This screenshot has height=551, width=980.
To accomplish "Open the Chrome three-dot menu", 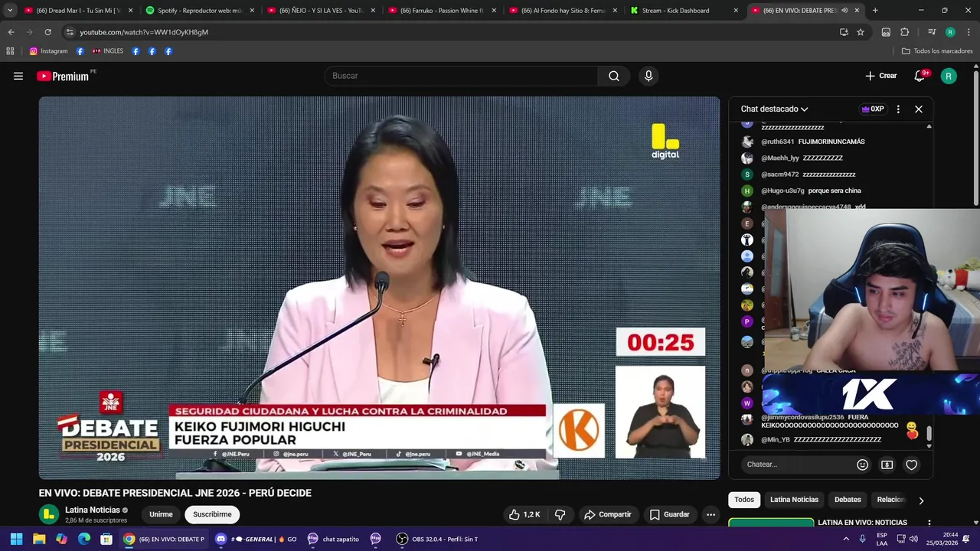I will pyautogui.click(x=967, y=32).
